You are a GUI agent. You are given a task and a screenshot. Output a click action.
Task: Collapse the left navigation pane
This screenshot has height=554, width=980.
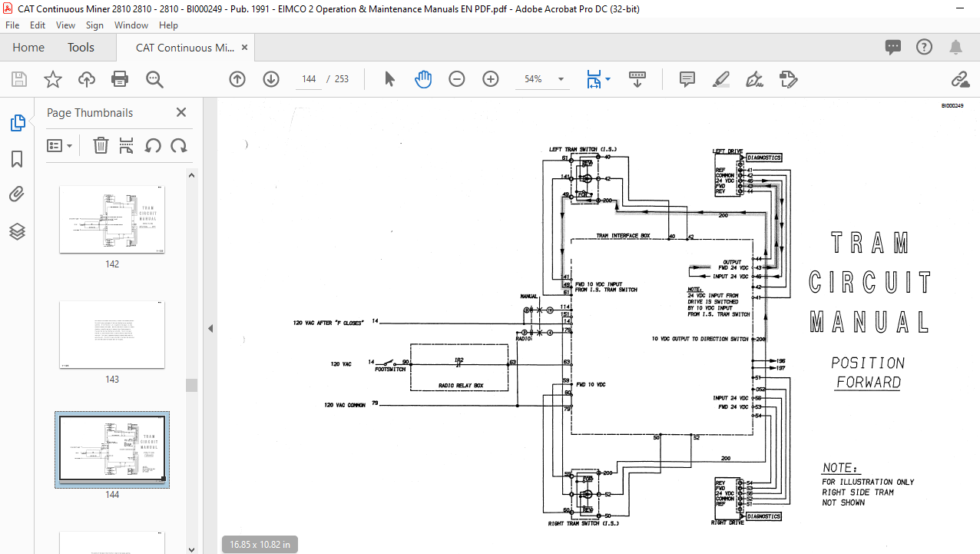point(210,328)
